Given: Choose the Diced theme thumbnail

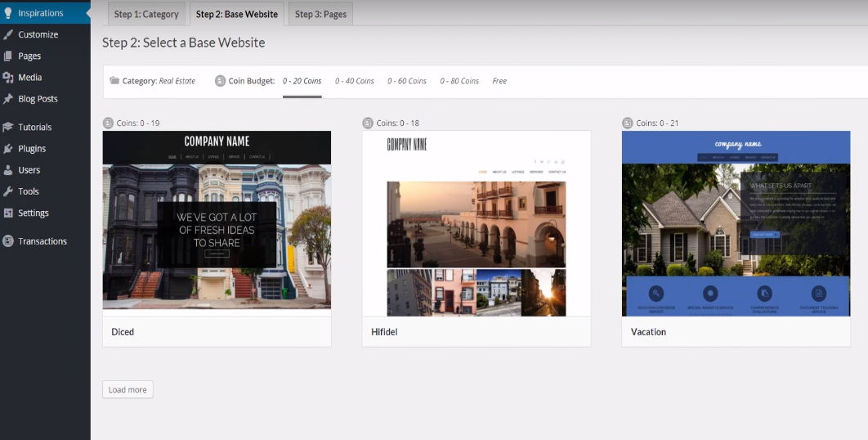Looking at the screenshot, I should [x=217, y=221].
